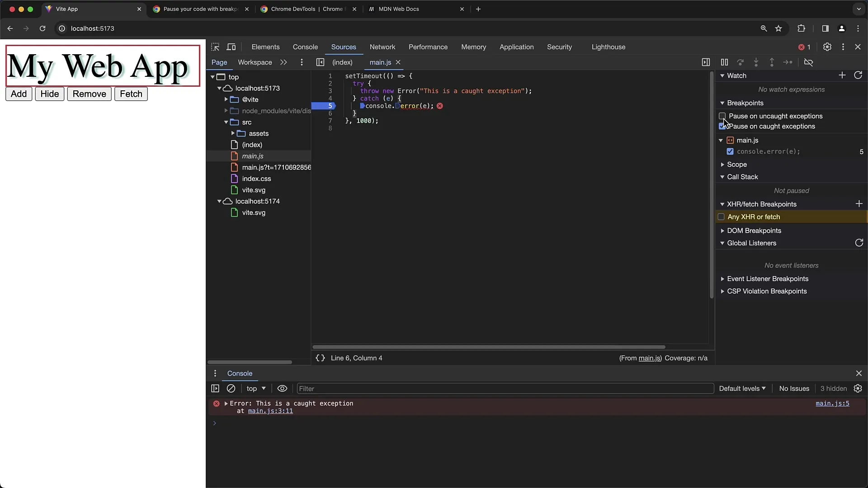Click the main.js:3:11 error link in console
This screenshot has height=488, width=868.
tap(270, 411)
